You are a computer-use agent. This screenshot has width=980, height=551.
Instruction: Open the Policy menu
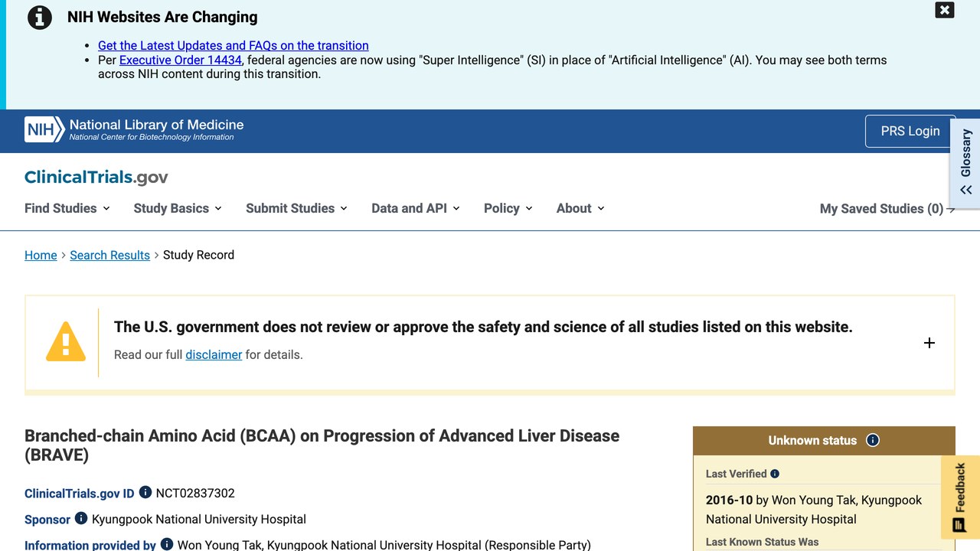[508, 208]
